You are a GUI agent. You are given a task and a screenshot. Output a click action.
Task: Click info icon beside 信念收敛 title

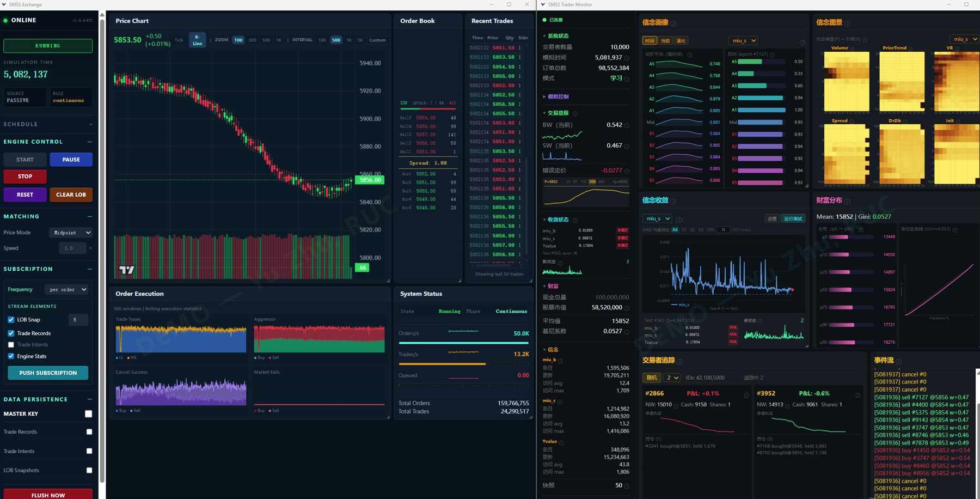[x=673, y=201]
